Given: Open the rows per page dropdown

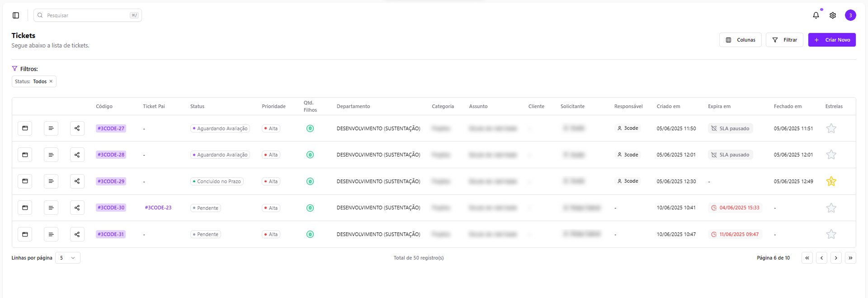Looking at the screenshot, I should 68,258.
